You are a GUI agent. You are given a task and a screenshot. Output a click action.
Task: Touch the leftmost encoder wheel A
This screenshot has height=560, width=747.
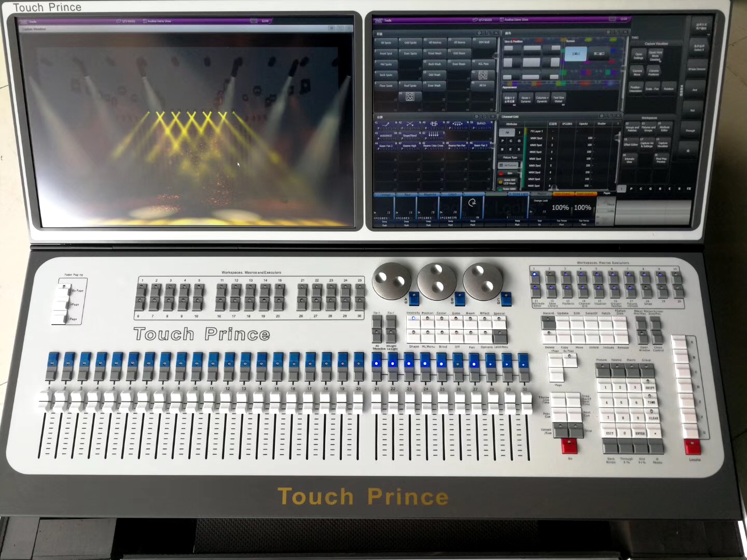pos(392,281)
